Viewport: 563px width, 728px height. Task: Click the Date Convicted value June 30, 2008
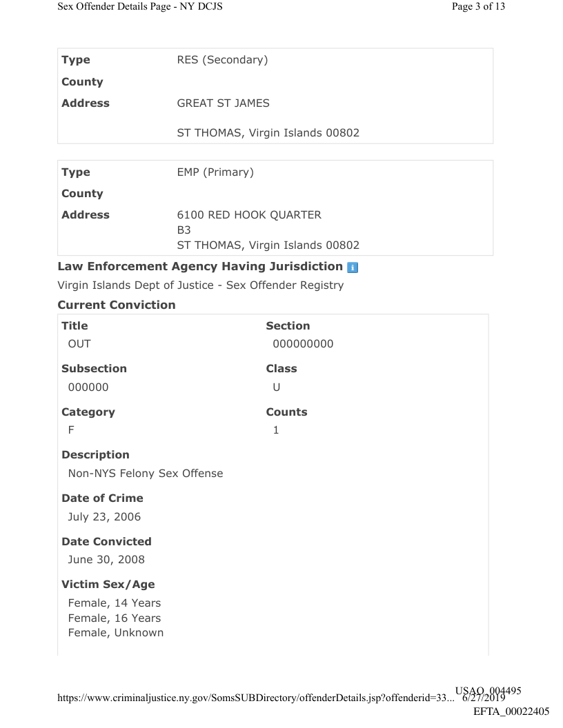[x=106, y=559]
